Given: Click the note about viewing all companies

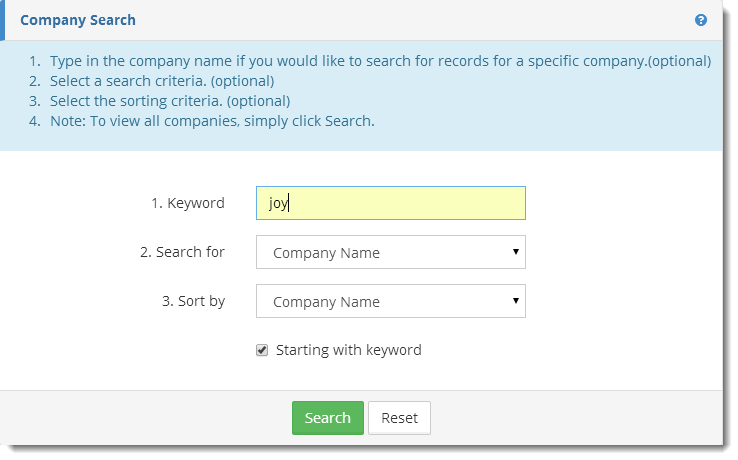Looking at the screenshot, I should [212, 121].
